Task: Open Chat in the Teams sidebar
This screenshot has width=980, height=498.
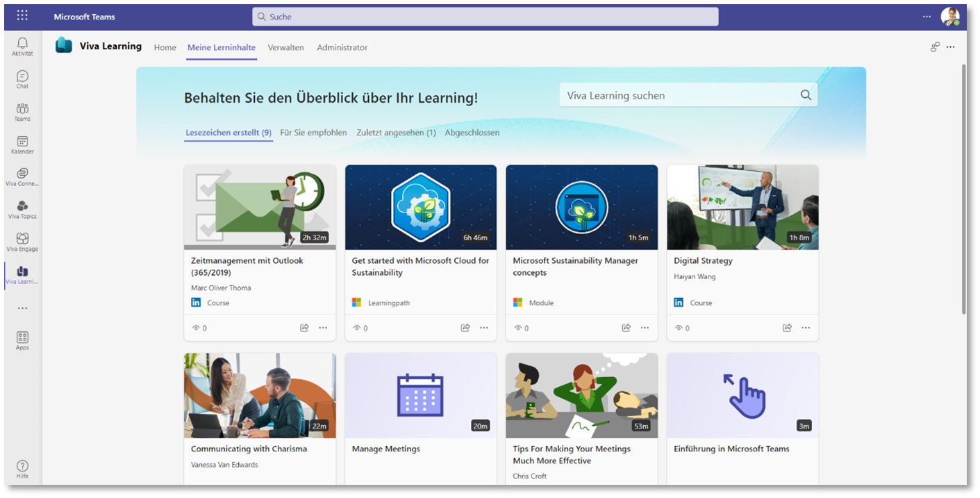Action: tap(22, 79)
